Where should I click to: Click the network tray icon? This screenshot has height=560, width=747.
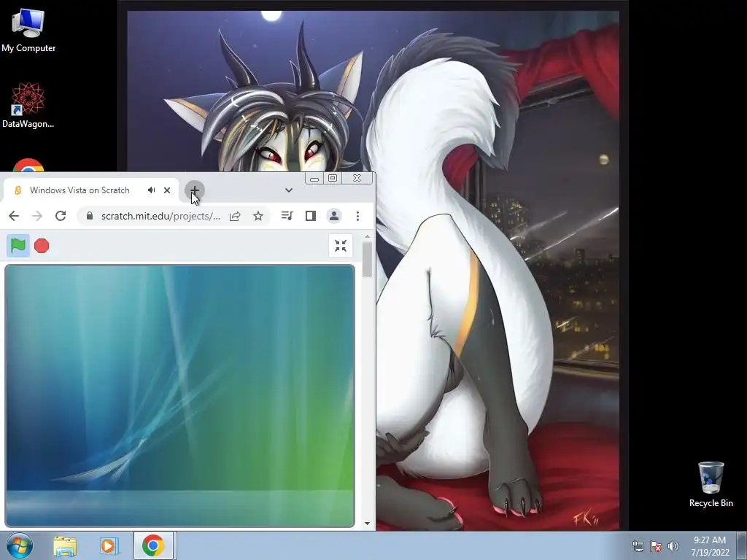[638, 546]
